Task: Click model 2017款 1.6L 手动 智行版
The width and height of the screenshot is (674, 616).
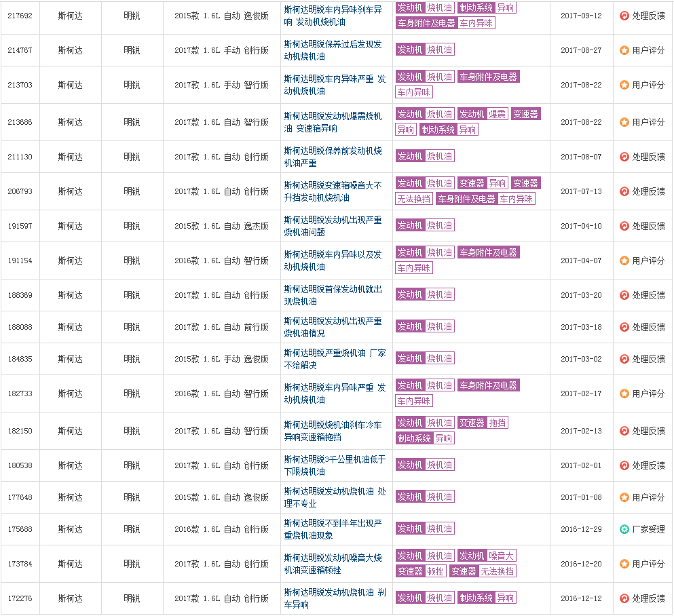Action: point(221,85)
